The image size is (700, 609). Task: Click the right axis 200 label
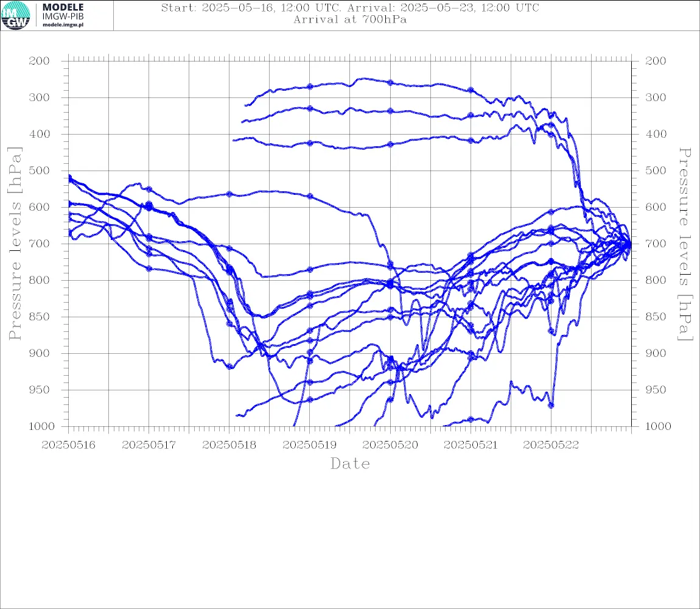(x=656, y=62)
